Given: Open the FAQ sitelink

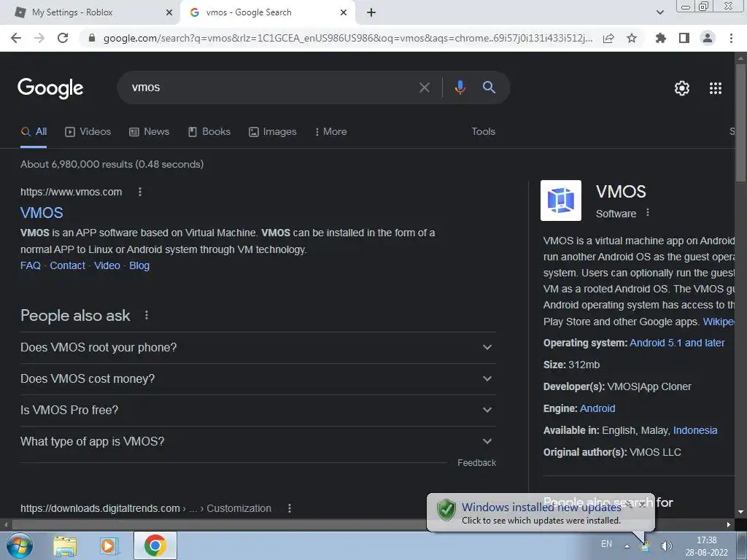Looking at the screenshot, I should (31, 265).
